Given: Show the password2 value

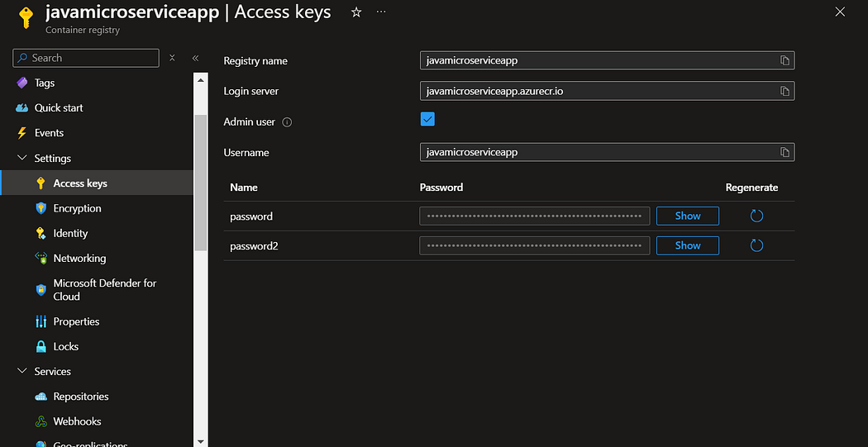Looking at the screenshot, I should pyautogui.click(x=688, y=245).
